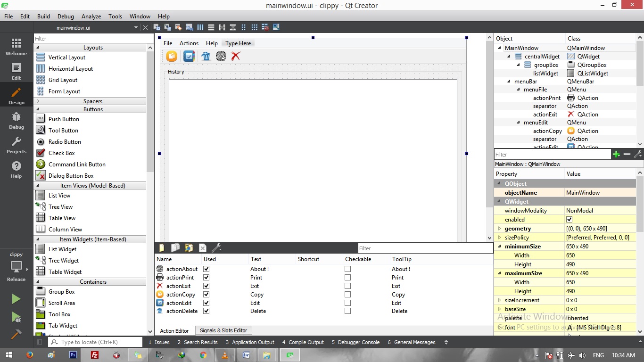Open the Application Output pane
This screenshot has width=644, height=362.
(250, 342)
